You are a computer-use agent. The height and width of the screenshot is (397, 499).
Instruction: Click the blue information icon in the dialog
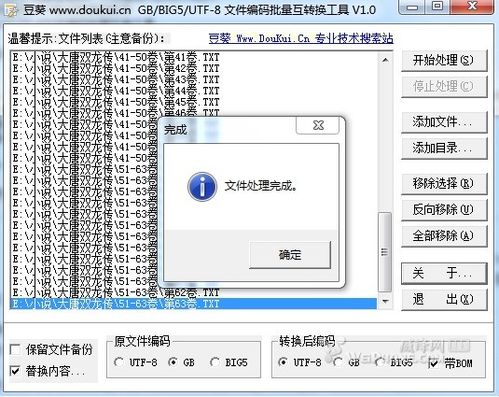point(202,187)
